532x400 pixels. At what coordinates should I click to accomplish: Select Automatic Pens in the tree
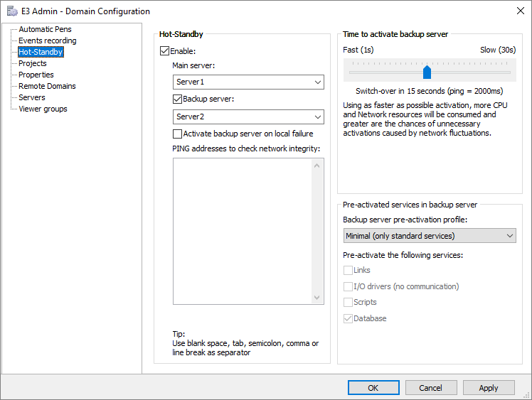pyautogui.click(x=45, y=29)
